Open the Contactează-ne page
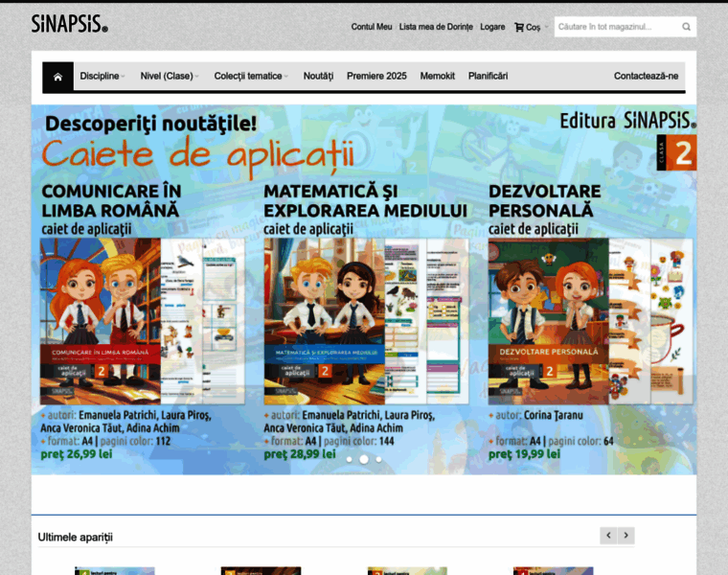The height and width of the screenshot is (575, 728). click(646, 76)
